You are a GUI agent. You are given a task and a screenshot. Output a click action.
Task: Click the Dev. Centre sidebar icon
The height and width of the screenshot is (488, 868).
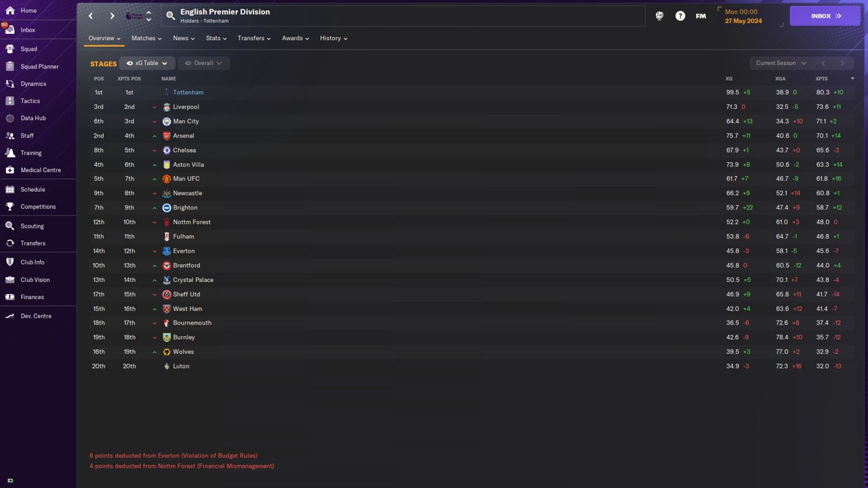[x=9, y=316]
